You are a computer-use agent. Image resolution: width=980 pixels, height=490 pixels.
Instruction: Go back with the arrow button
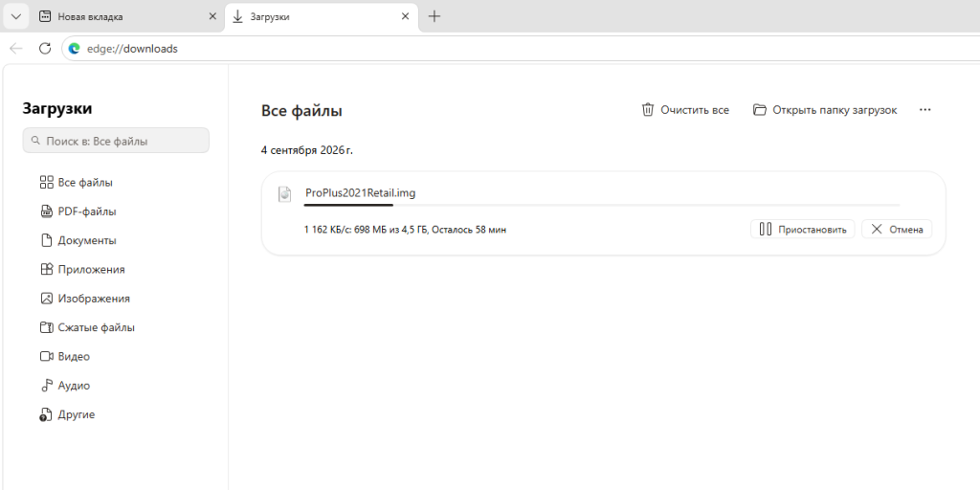pyautogui.click(x=16, y=49)
